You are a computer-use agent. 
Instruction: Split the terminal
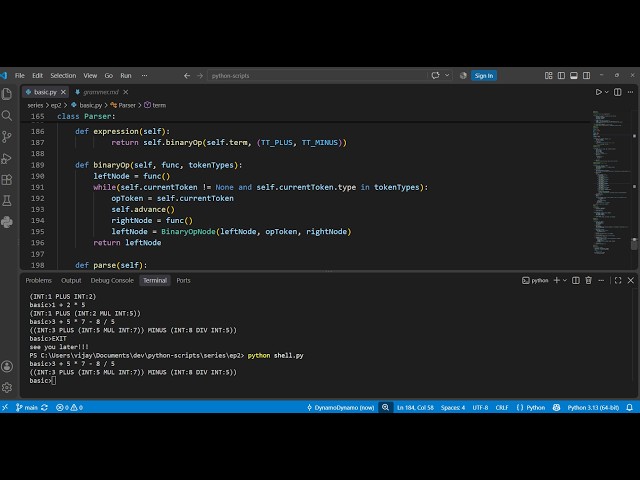pyautogui.click(x=576, y=280)
